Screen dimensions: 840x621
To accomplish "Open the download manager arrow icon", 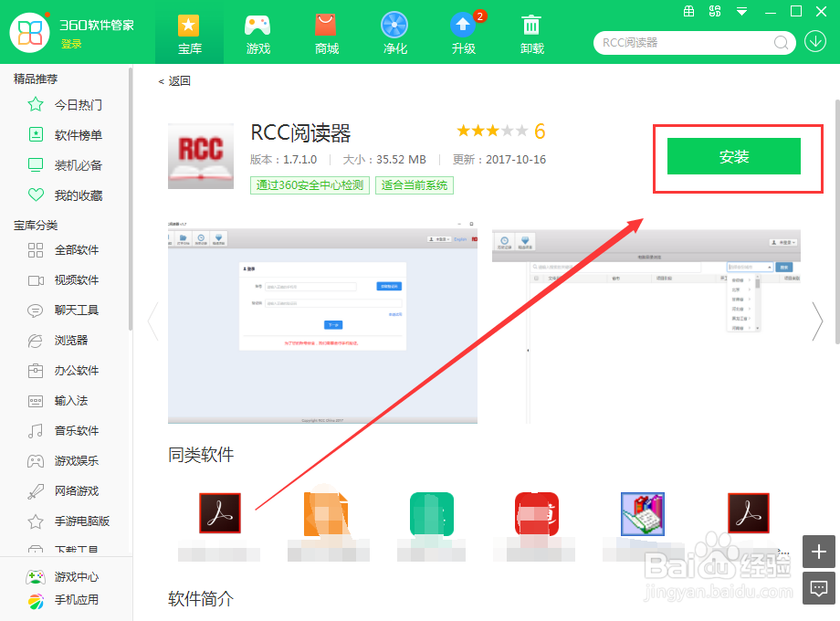I will pyautogui.click(x=815, y=42).
